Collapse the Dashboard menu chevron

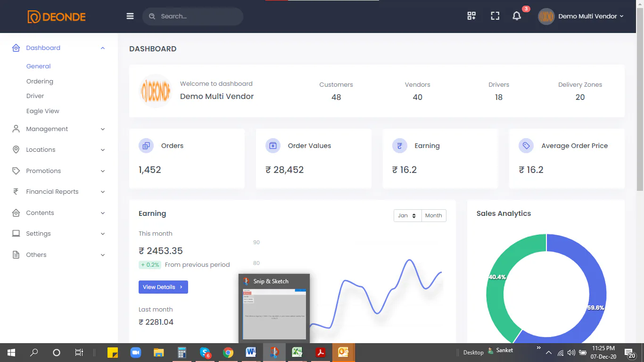pyautogui.click(x=103, y=48)
